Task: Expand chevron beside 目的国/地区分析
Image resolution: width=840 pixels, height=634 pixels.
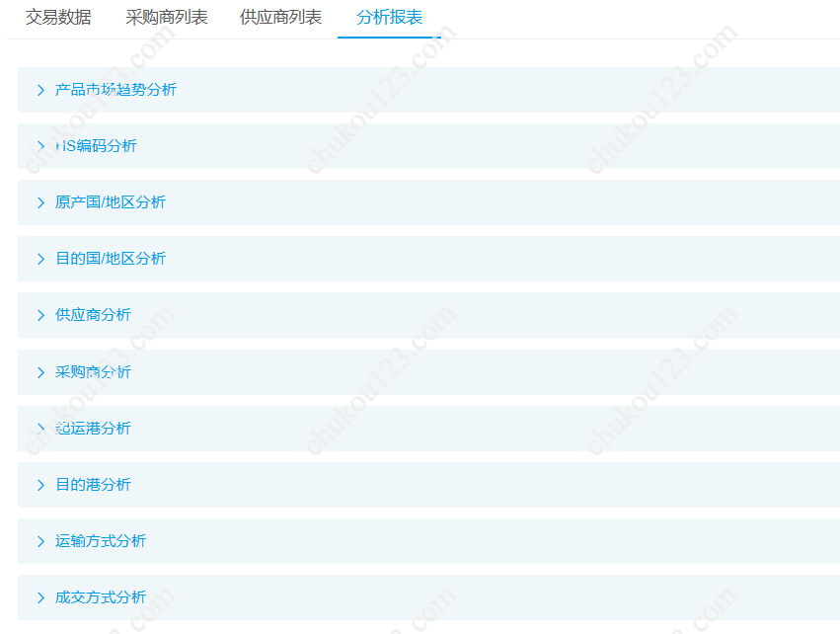Action: 40,259
